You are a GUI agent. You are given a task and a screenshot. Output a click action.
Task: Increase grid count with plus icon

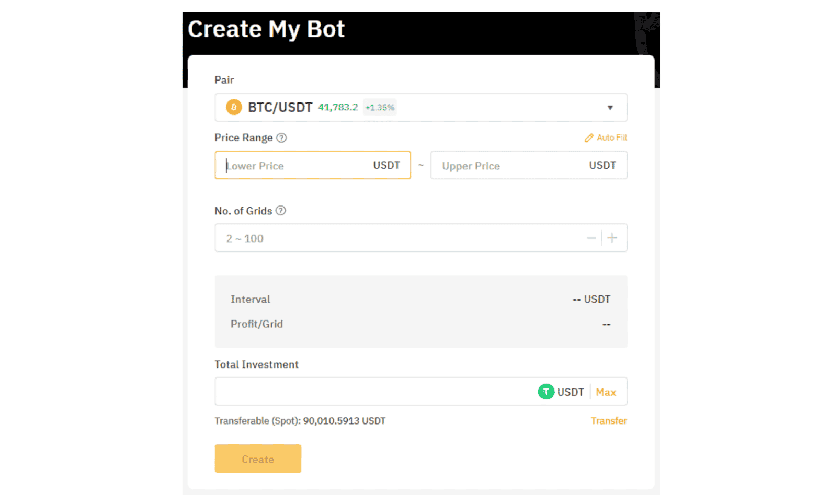click(x=612, y=238)
